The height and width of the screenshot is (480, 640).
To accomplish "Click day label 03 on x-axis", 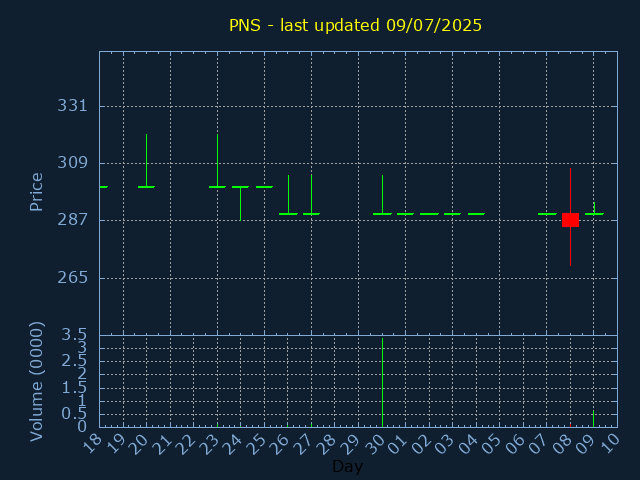I will coord(445,443).
